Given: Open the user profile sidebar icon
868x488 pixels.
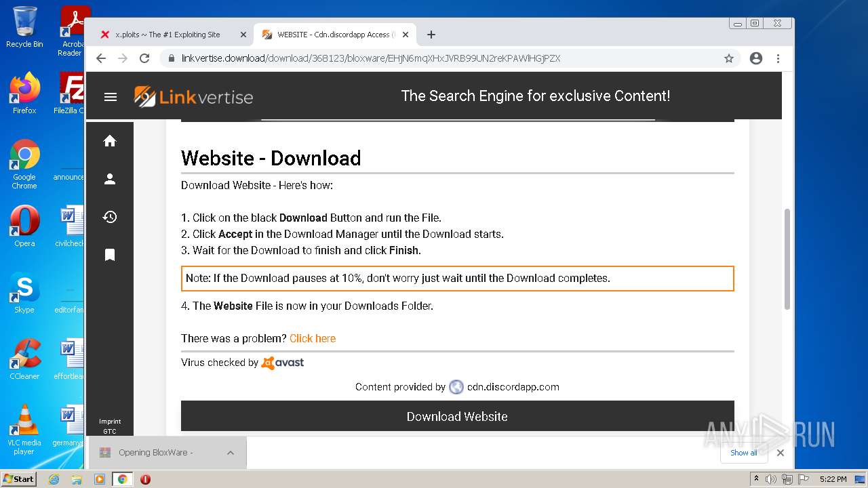Looking at the screenshot, I should click(110, 179).
